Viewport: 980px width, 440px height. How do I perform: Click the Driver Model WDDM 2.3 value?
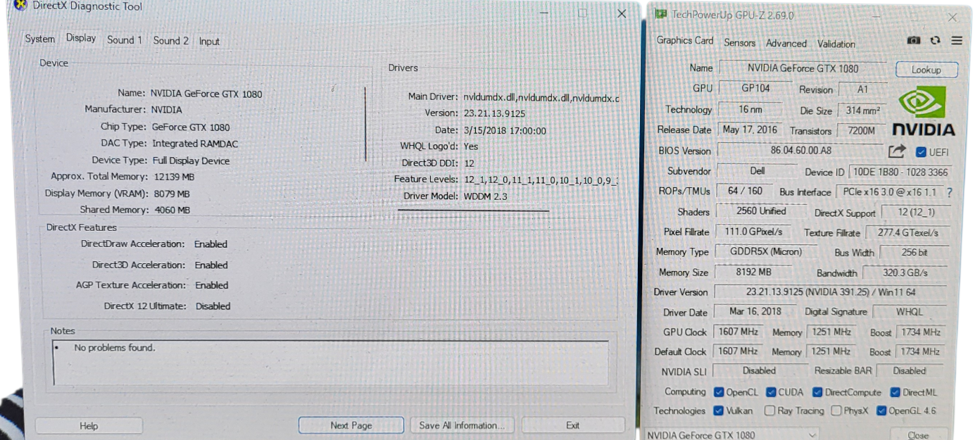click(x=485, y=196)
